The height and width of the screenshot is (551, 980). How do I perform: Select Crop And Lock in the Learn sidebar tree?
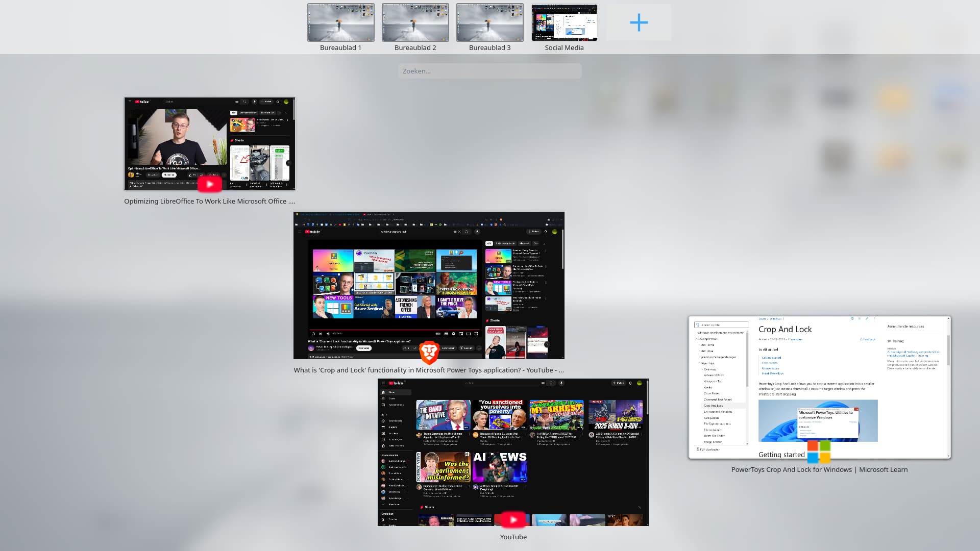(714, 406)
